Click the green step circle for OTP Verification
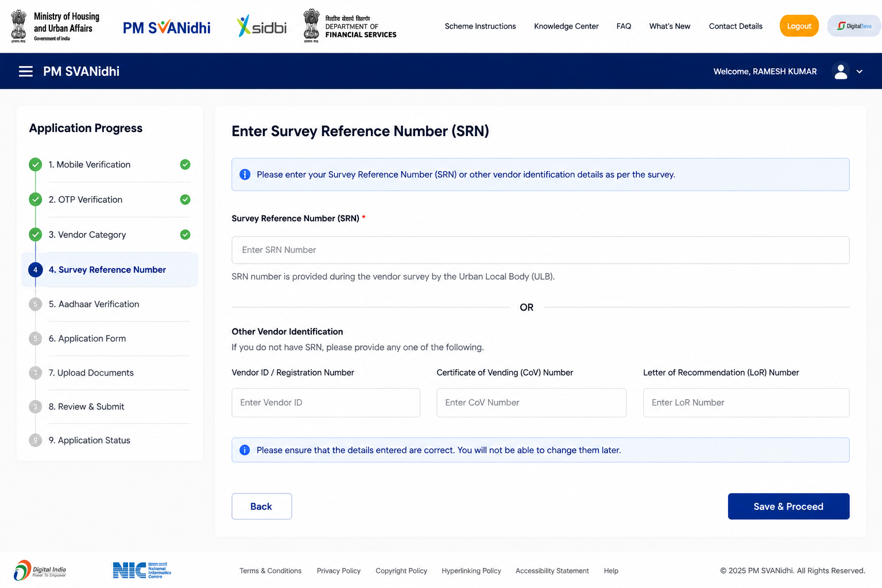 pos(36,200)
